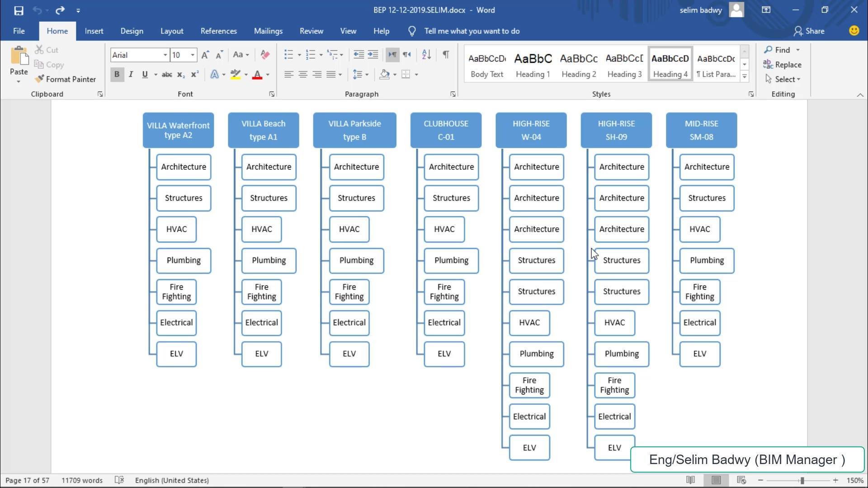Screen dimensions: 868x488
Task: Open the spelling proofing icon in the status bar
Action: 119,480
